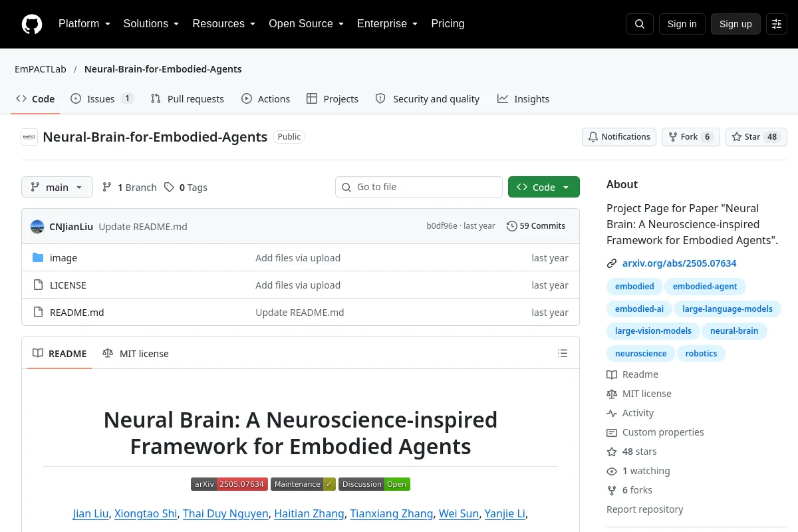798x532 pixels.
Task: Open the 59 Commits link
Action: [x=536, y=226]
